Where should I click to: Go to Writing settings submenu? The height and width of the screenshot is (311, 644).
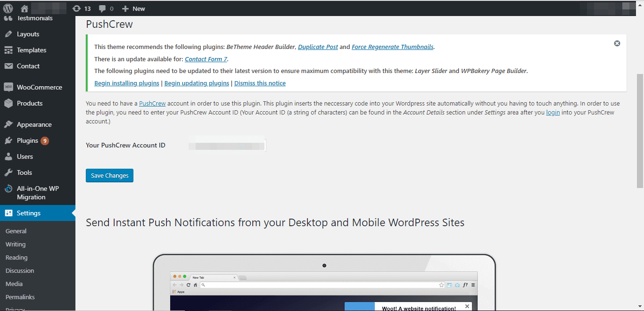coord(16,244)
